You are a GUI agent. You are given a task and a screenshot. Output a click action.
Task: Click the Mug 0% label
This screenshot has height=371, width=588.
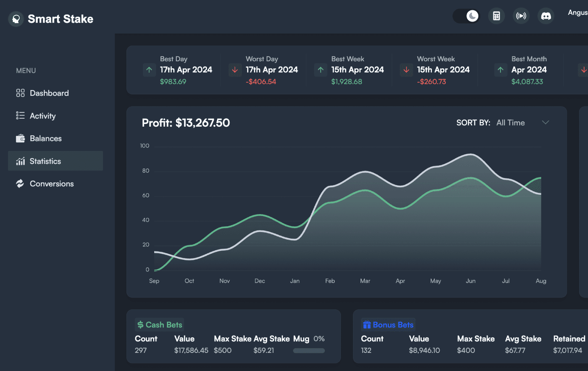[x=309, y=338]
